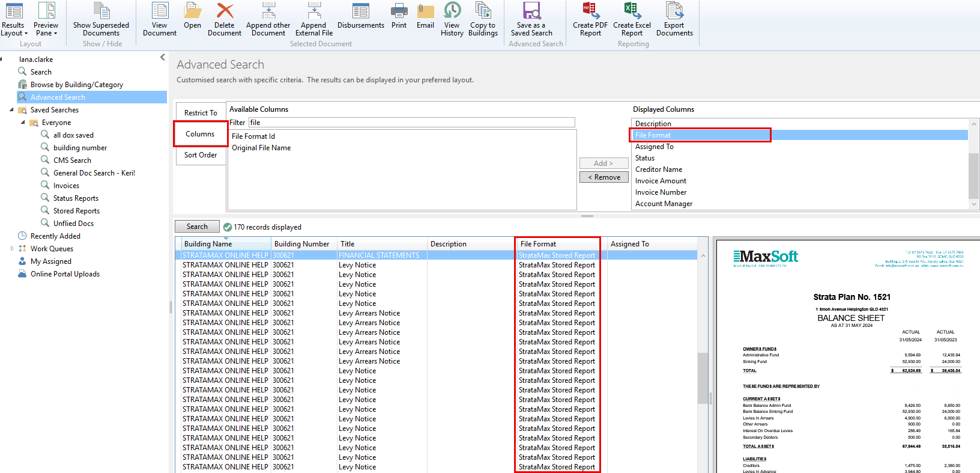This screenshot has width=980, height=473.
Task: Select Advanced Search in navigation tree
Action: pos(92,97)
